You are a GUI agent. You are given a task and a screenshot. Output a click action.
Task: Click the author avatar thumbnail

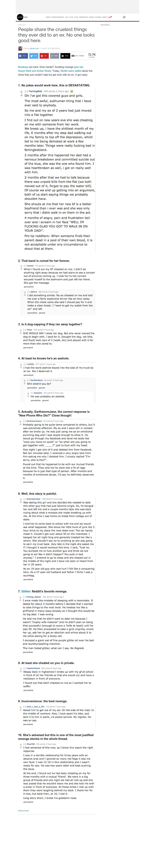tap(20, 48)
